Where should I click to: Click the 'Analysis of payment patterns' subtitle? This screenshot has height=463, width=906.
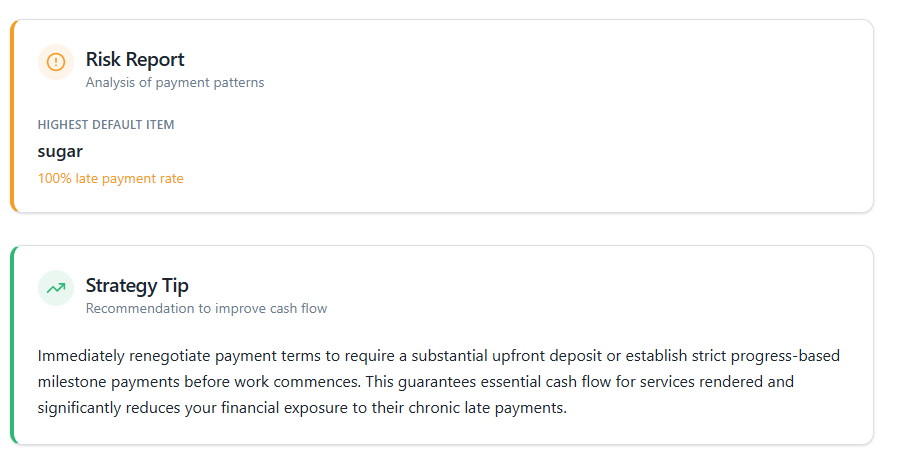175,83
